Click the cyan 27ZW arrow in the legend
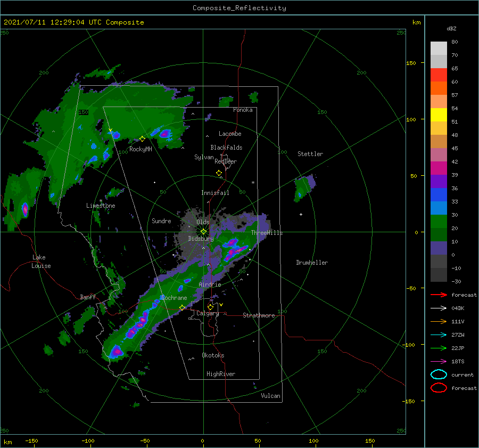Image resolution: width=479 pixels, height=448 pixels. coord(439,335)
